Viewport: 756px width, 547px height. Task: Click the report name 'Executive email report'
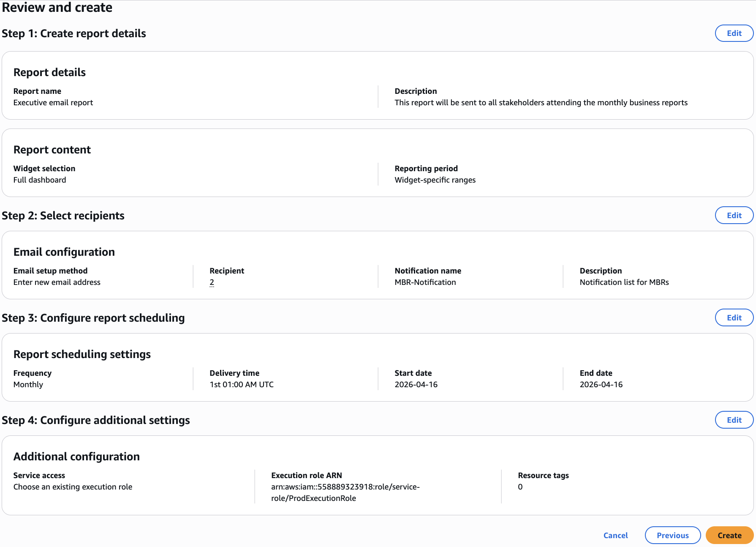pos(53,103)
